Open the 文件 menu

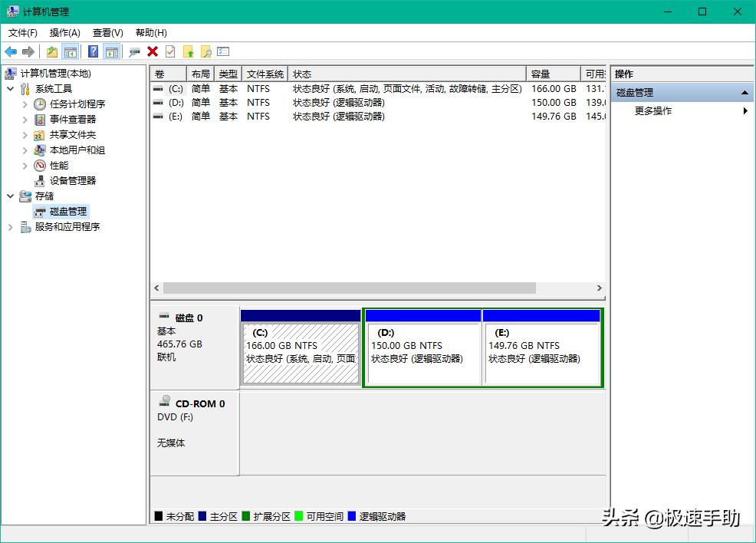[21, 33]
